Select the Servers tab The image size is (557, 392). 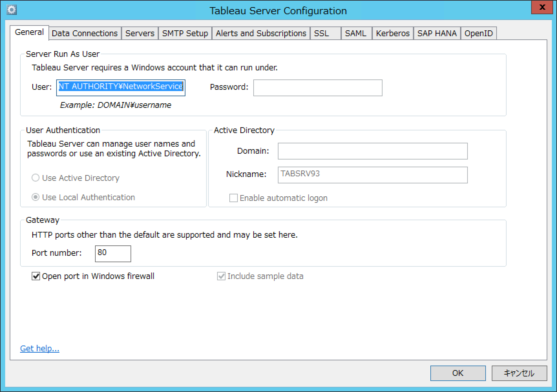tap(140, 33)
